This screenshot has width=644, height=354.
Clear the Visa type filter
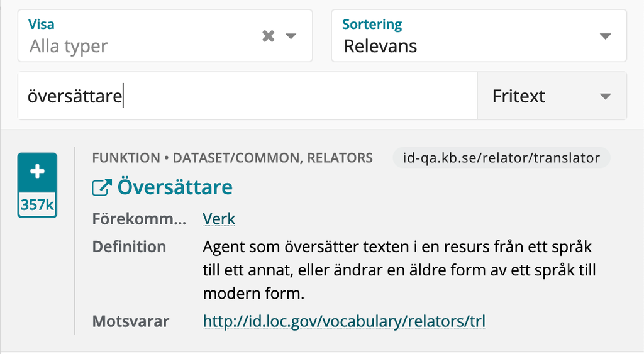click(x=268, y=36)
